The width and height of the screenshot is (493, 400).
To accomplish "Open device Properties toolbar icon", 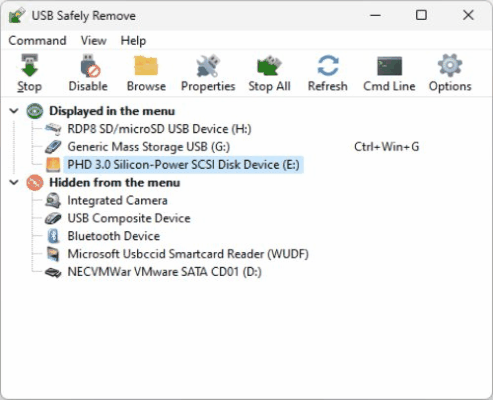I will coord(208,66).
